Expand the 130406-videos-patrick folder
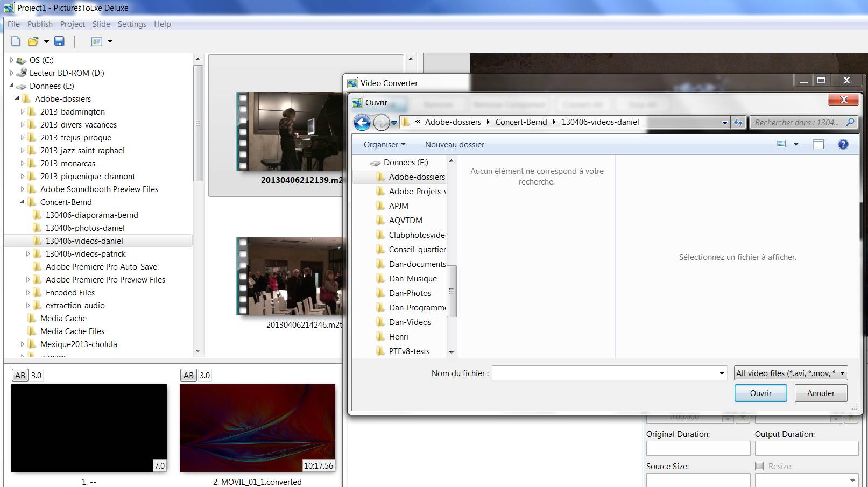Screen dimensions: 868x487 tap(28, 254)
